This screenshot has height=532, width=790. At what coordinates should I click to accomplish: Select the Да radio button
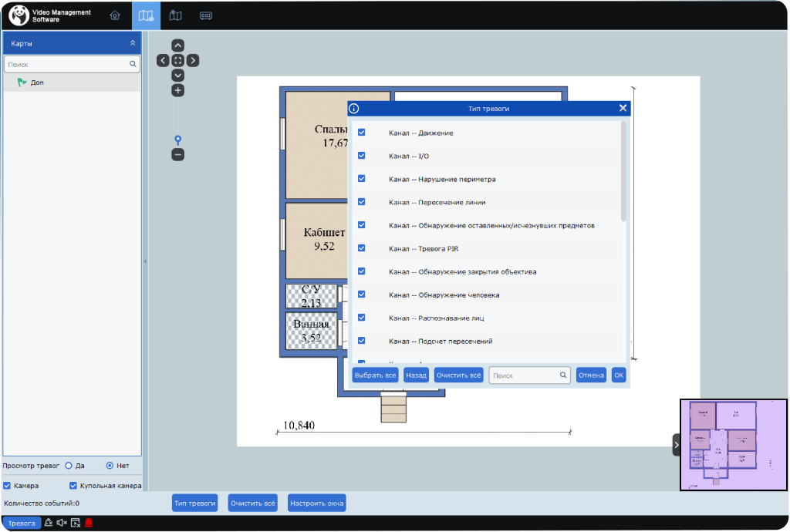tap(69, 466)
